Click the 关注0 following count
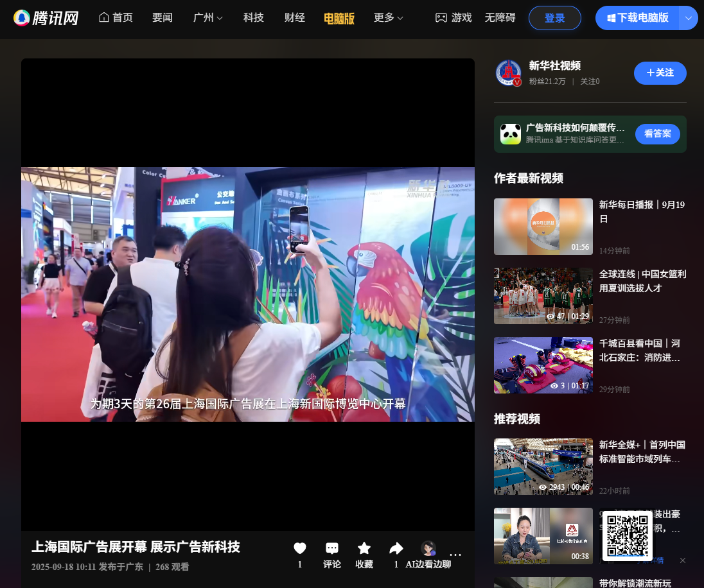Viewport: 704px width, 588px height. pyautogui.click(x=590, y=82)
